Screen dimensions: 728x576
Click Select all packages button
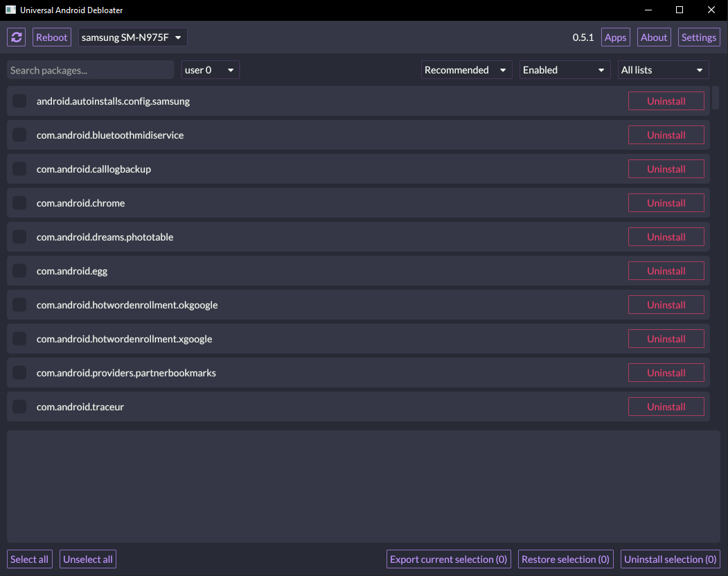click(29, 559)
